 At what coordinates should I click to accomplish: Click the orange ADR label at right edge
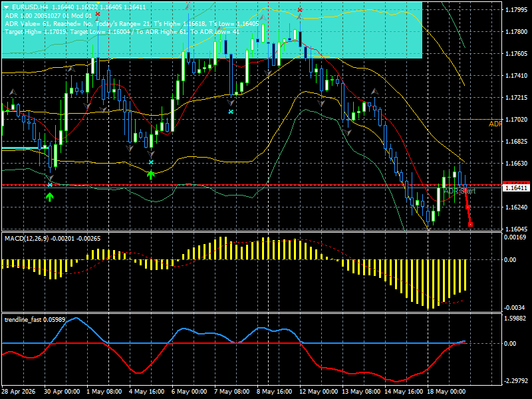(x=495, y=124)
